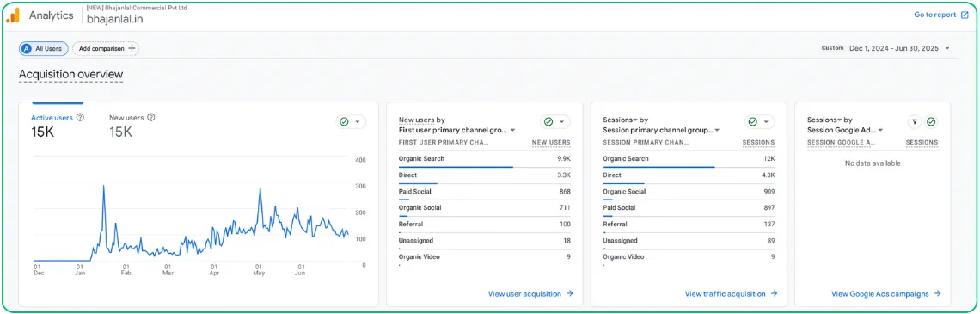This screenshot has height=314, width=980.
Task: Open the Session primary channel group dropdown
Action: pos(661,131)
